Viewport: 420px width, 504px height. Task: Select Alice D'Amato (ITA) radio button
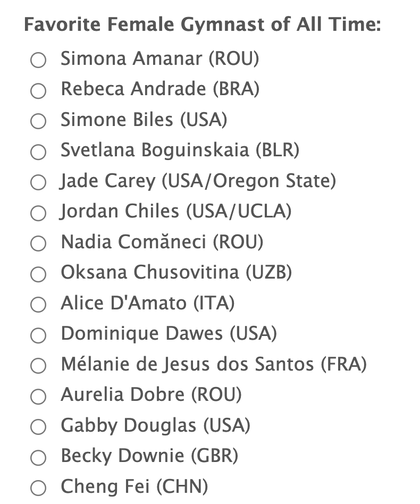coord(38,305)
